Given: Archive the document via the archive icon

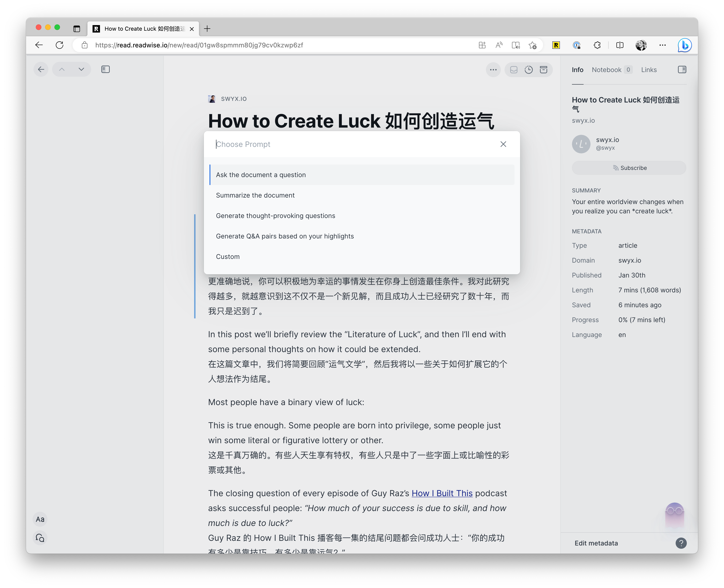Looking at the screenshot, I should [x=543, y=70].
